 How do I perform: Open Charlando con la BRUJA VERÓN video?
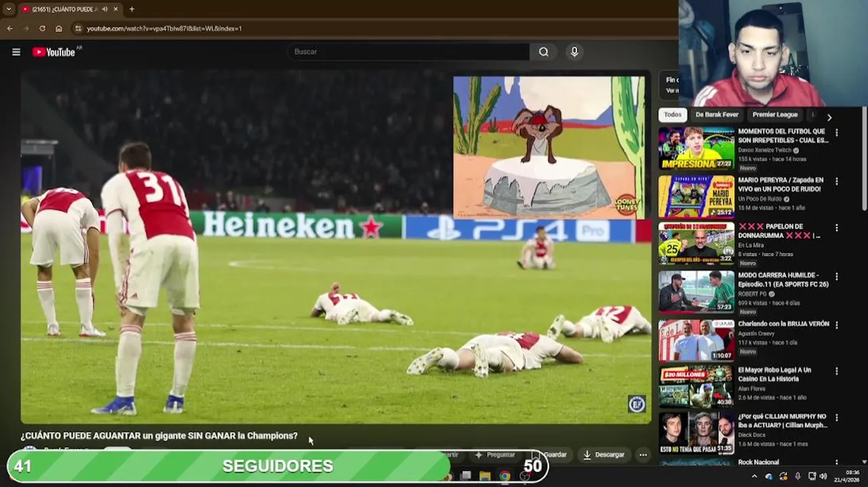(783, 324)
